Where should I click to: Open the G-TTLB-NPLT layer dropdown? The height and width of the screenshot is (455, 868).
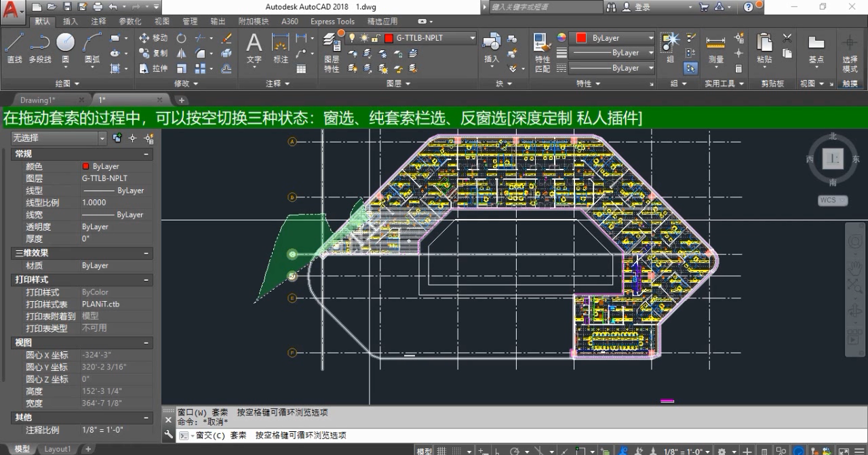(x=473, y=38)
